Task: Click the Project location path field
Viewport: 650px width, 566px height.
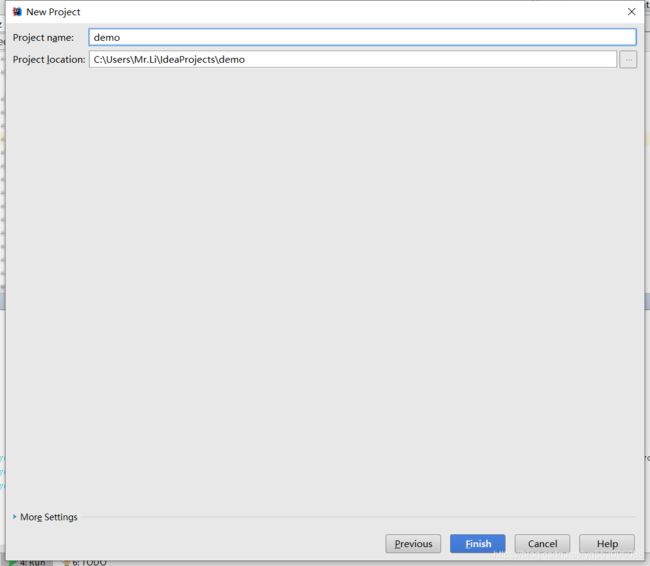Action: 352,59
